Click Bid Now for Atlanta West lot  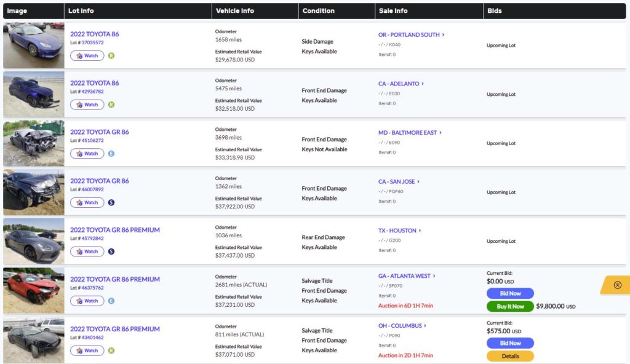[x=510, y=293]
